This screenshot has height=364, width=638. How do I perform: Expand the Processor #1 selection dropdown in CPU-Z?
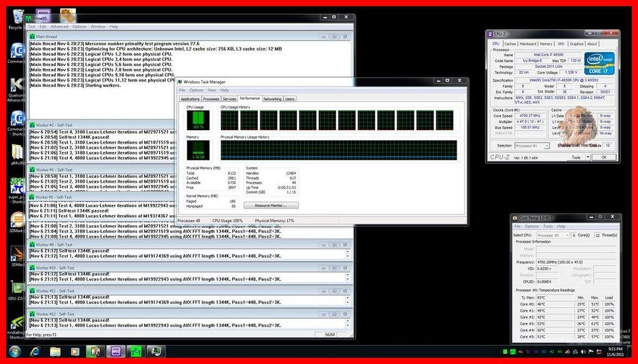[x=532, y=146]
